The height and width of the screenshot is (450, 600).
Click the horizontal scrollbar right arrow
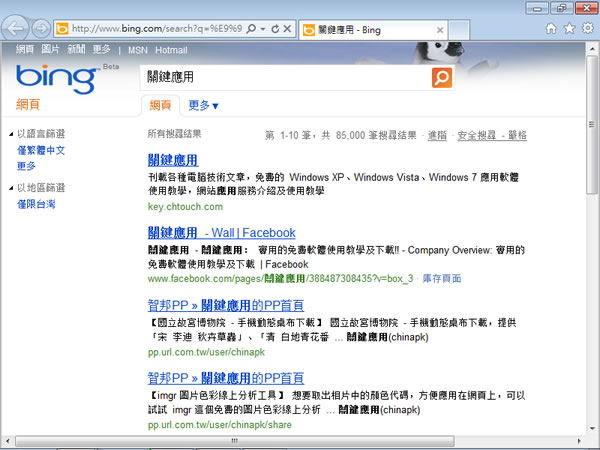(x=579, y=440)
